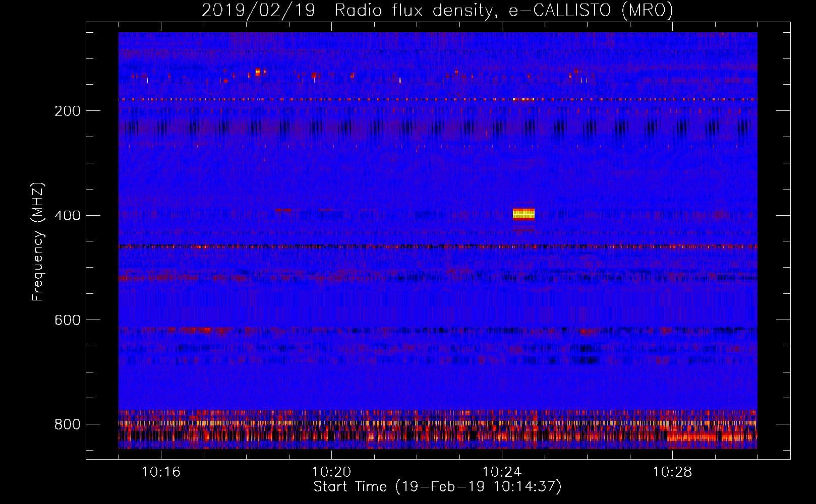816x504 pixels.
Task: Click the bright yellow burst near 400 MHz
Action: coord(523,214)
